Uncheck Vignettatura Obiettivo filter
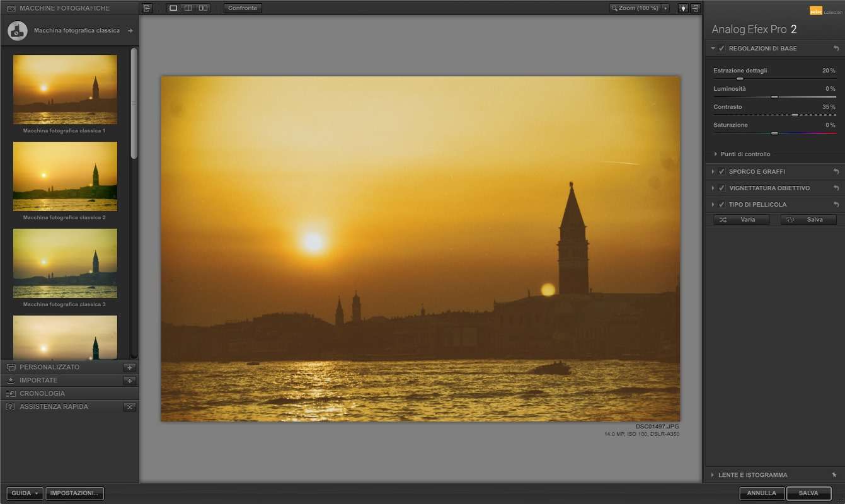The height and width of the screenshot is (504, 845). pos(721,188)
